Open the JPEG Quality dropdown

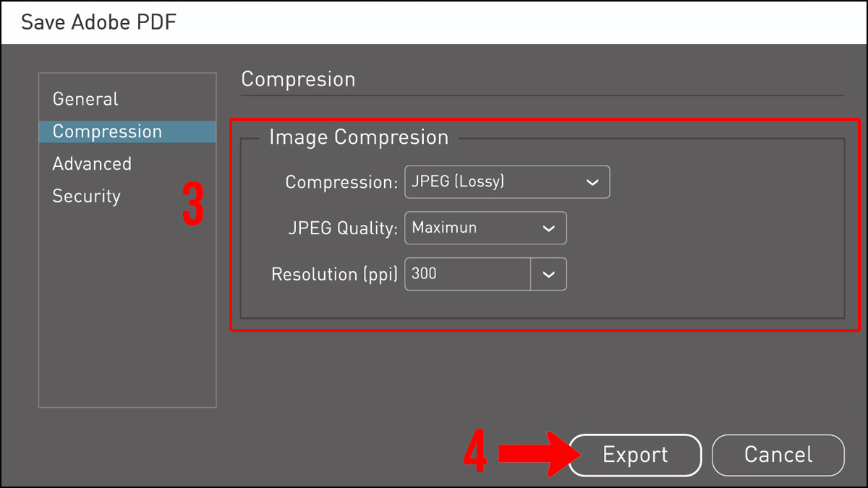tap(485, 228)
